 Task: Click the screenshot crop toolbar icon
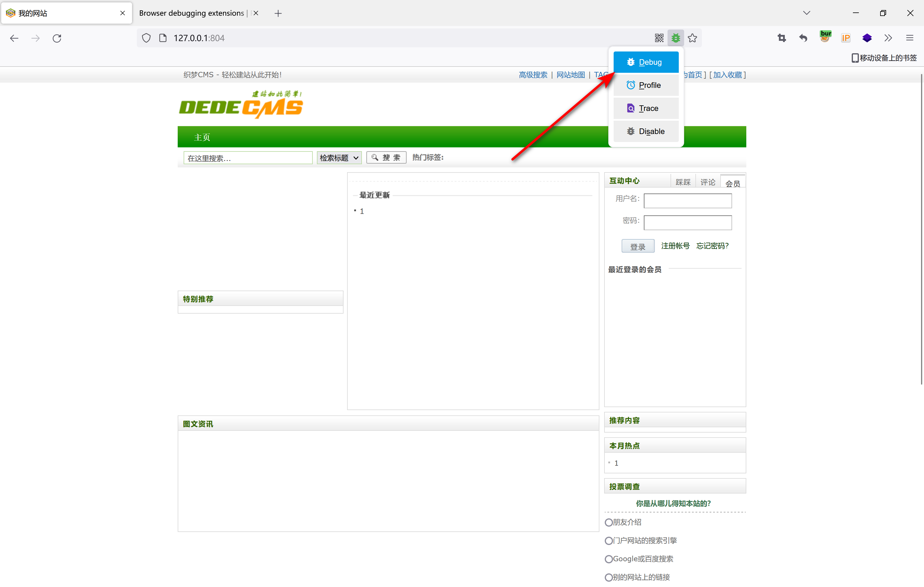click(782, 38)
